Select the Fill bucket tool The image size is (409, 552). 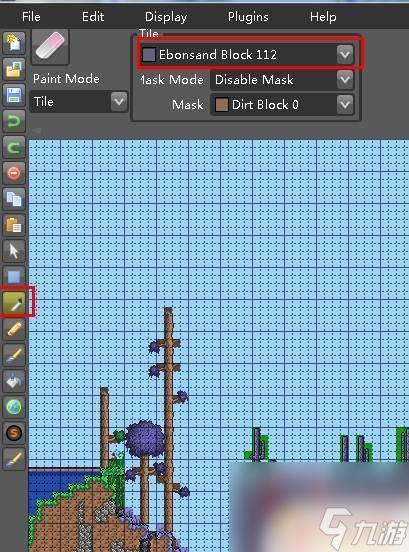[14, 381]
